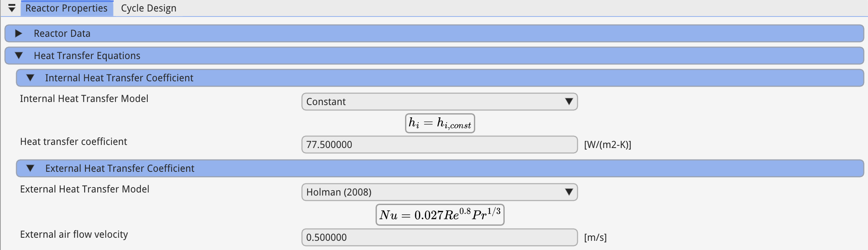
Task: Collapse the Heat Transfer Equations section
Action: tap(18, 56)
